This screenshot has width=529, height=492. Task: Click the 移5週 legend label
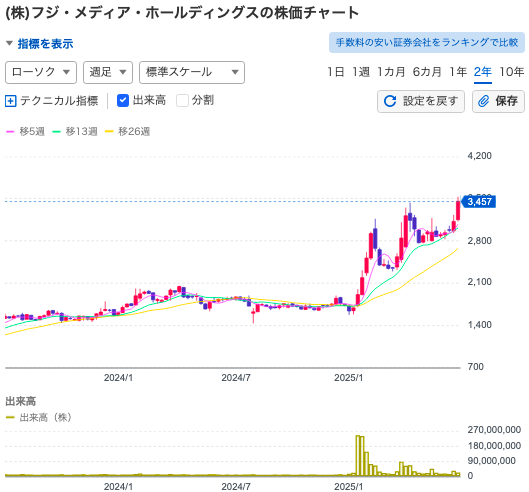[x=32, y=132]
